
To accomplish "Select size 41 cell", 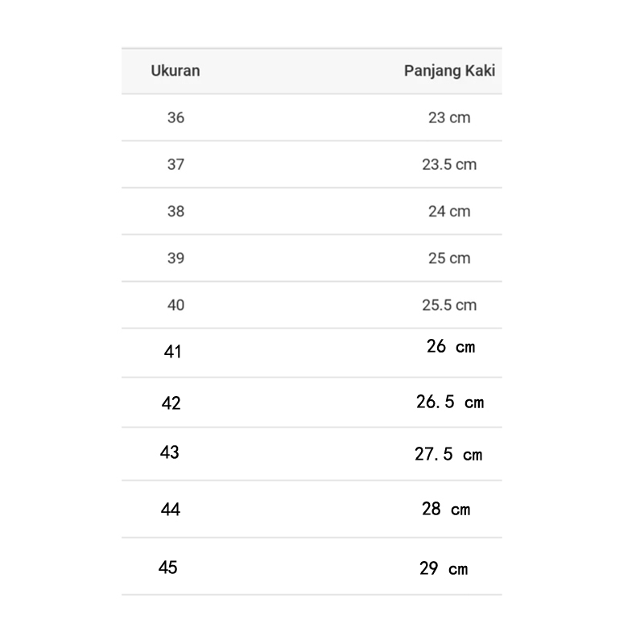I will [172, 352].
